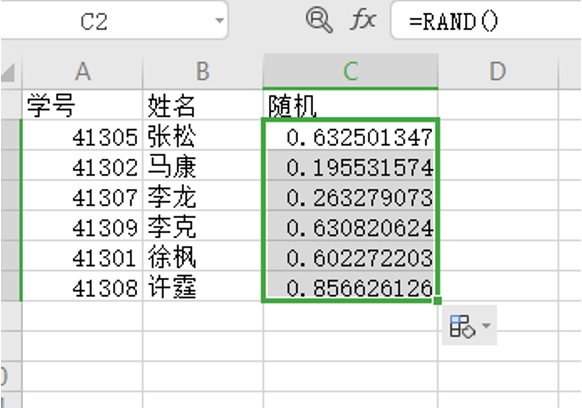Select the cell with 0.632501347
This screenshot has height=408, width=582.
tap(351, 135)
